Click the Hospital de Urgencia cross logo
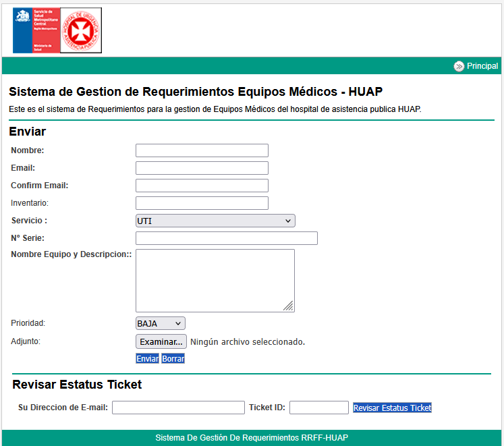 81,30
